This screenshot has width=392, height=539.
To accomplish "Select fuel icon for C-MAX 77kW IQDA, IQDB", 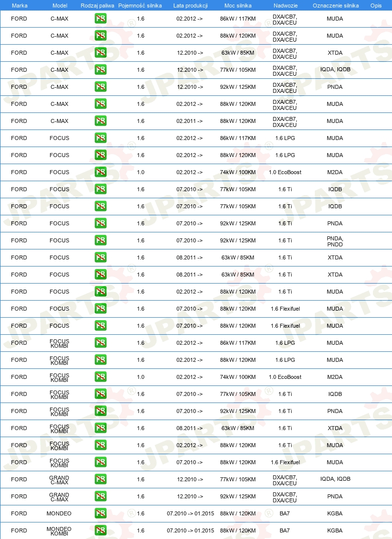I will (101, 70).
